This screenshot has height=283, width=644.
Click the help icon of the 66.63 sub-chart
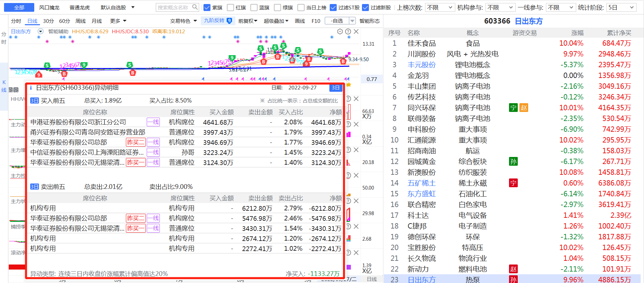pos(349,98)
